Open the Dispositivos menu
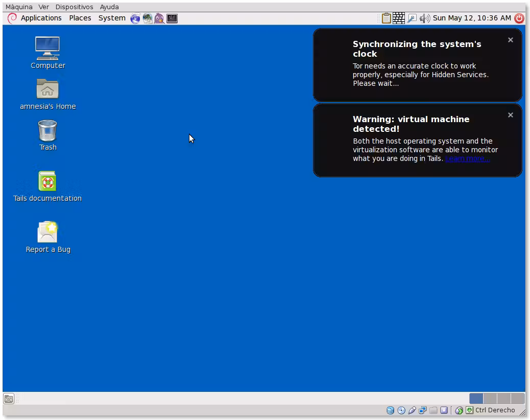 75,7
